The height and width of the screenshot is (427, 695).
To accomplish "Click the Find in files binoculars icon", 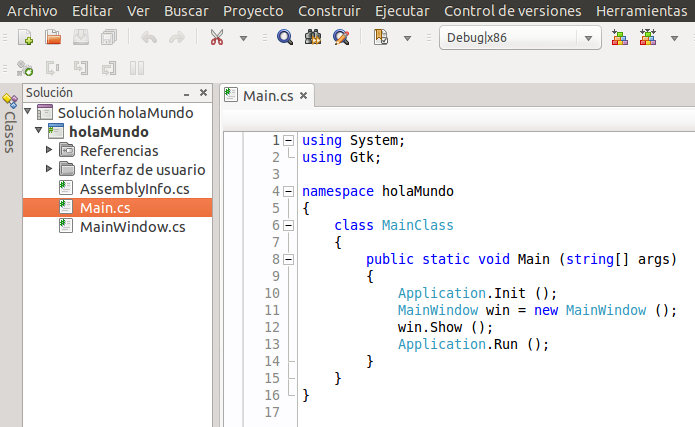I will 313,38.
